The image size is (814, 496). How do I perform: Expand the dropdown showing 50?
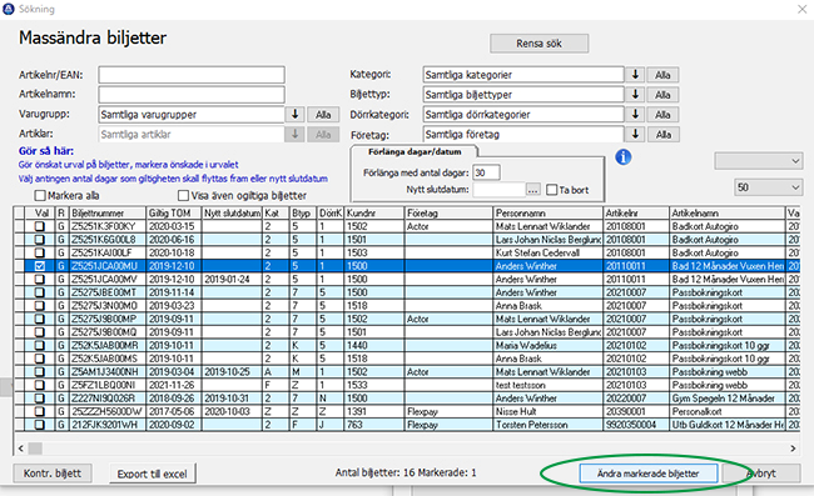click(768, 187)
